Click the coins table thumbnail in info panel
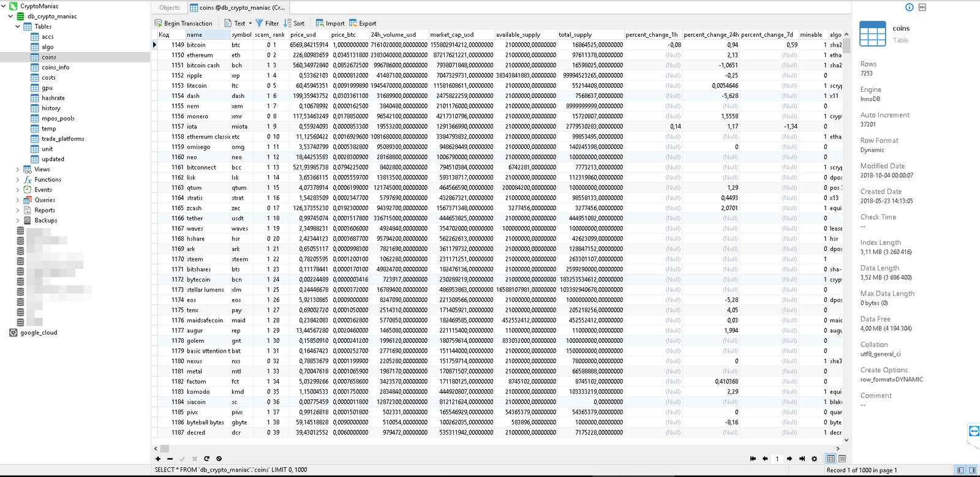 (x=872, y=34)
